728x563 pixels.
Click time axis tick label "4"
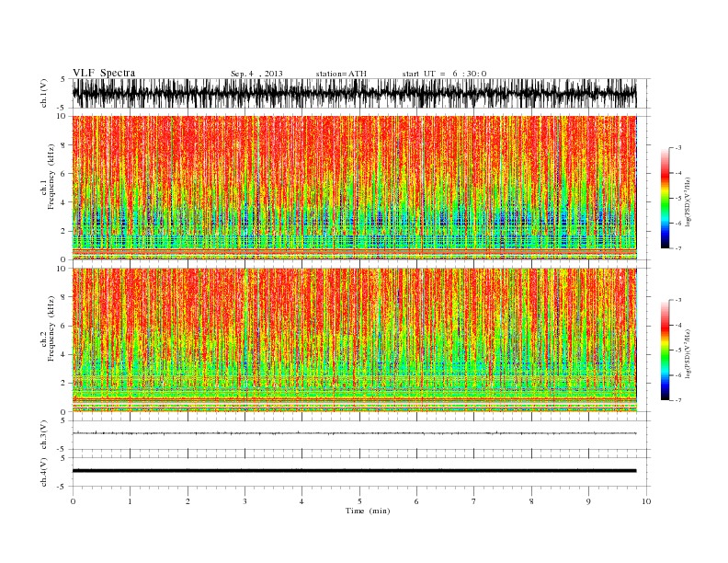click(x=302, y=501)
